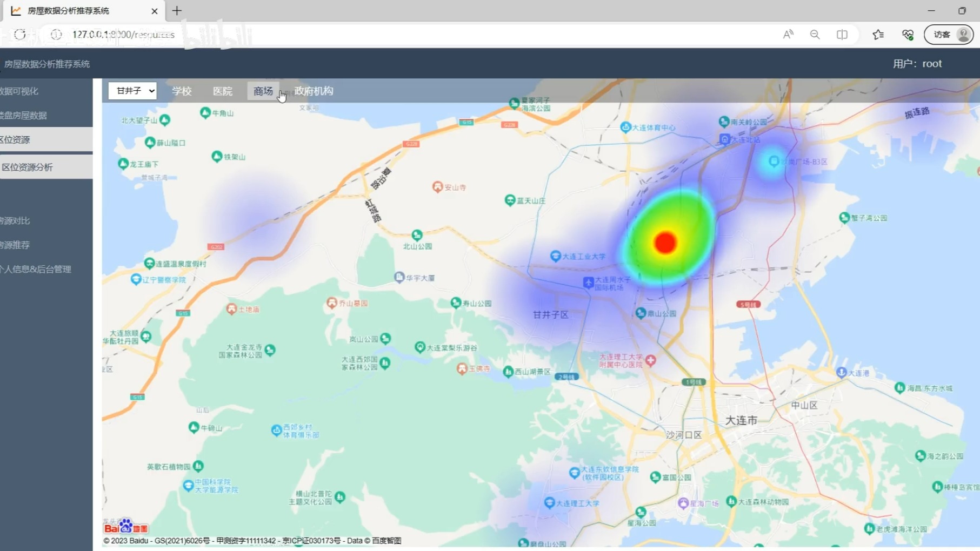Click the 寿山公园 park marker
The image size is (980, 551).
click(456, 303)
